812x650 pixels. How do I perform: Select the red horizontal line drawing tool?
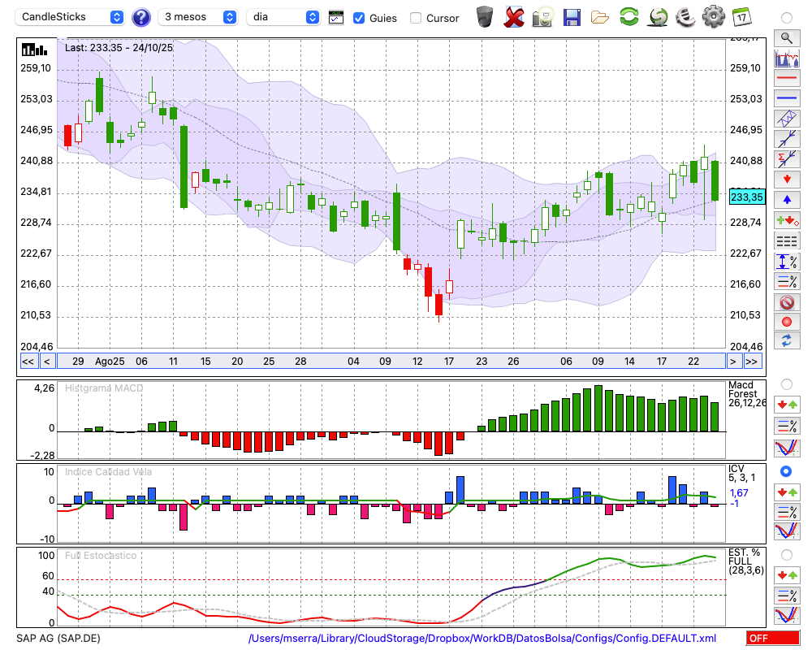[x=786, y=78]
